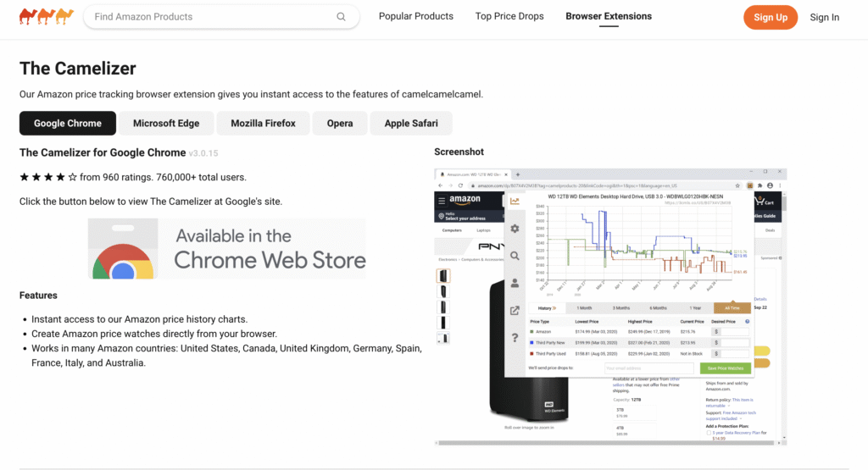Click the star rating icons
The width and height of the screenshot is (868, 470).
click(x=48, y=177)
